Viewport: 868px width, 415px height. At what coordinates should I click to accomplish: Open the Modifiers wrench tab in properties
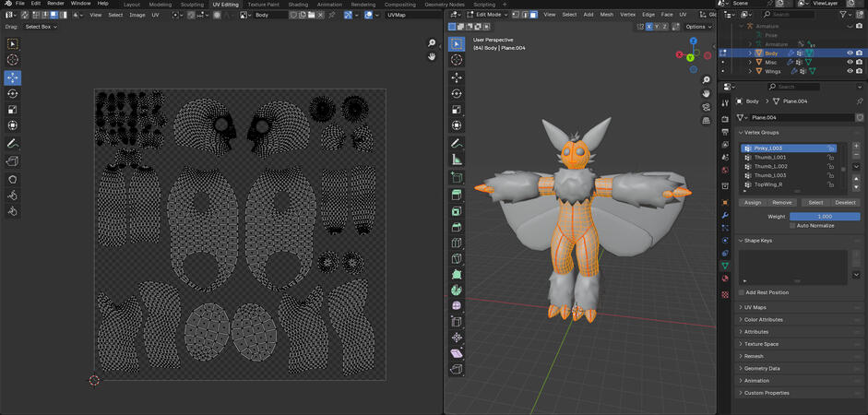725,214
